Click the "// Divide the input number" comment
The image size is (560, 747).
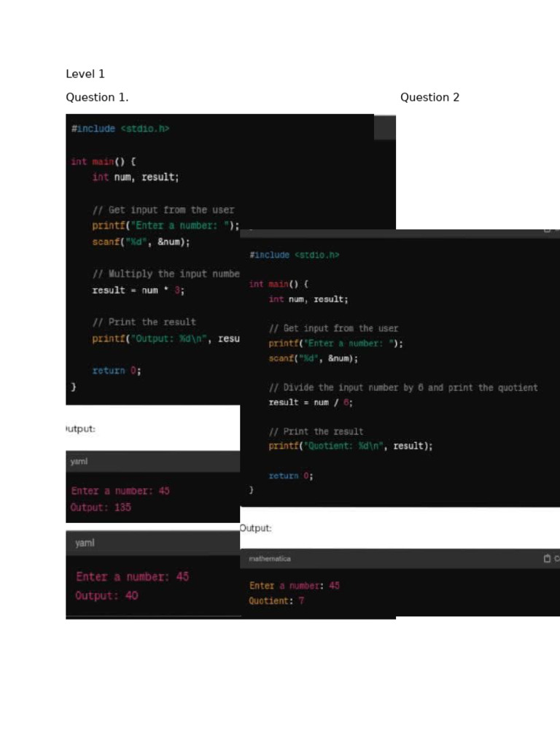(402, 388)
